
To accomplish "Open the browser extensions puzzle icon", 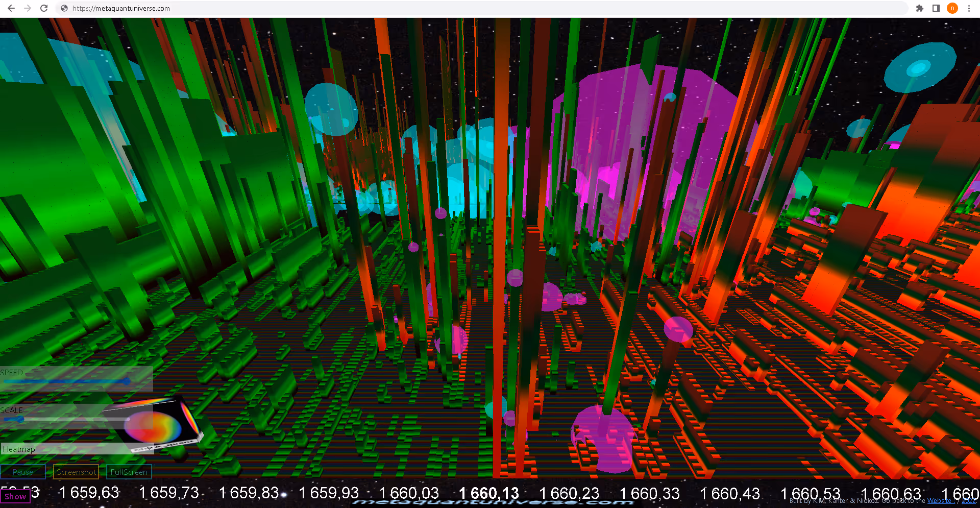I will 920,8.
